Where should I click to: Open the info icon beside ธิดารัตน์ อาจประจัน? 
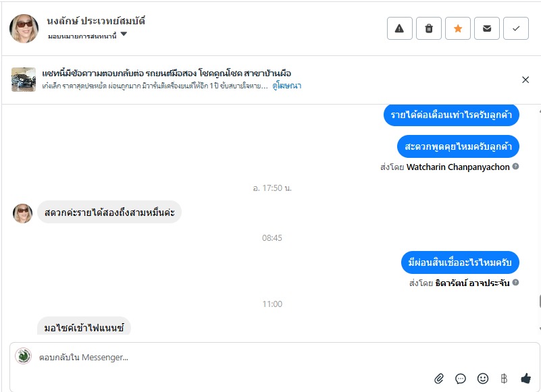point(515,283)
